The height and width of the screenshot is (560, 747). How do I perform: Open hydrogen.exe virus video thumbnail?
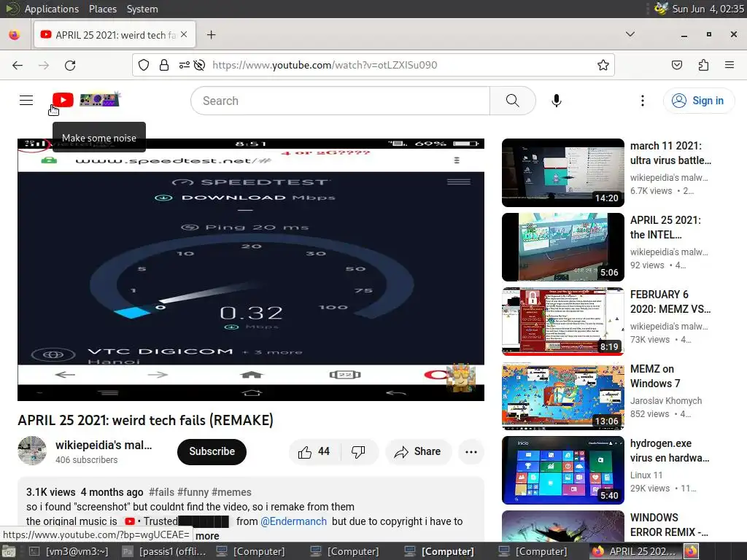[x=562, y=470]
